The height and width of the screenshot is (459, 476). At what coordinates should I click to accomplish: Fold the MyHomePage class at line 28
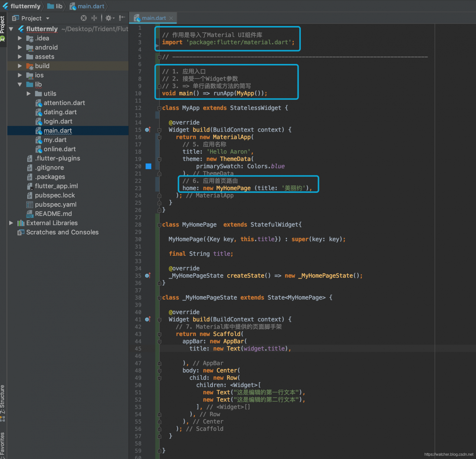click(159, 225)
